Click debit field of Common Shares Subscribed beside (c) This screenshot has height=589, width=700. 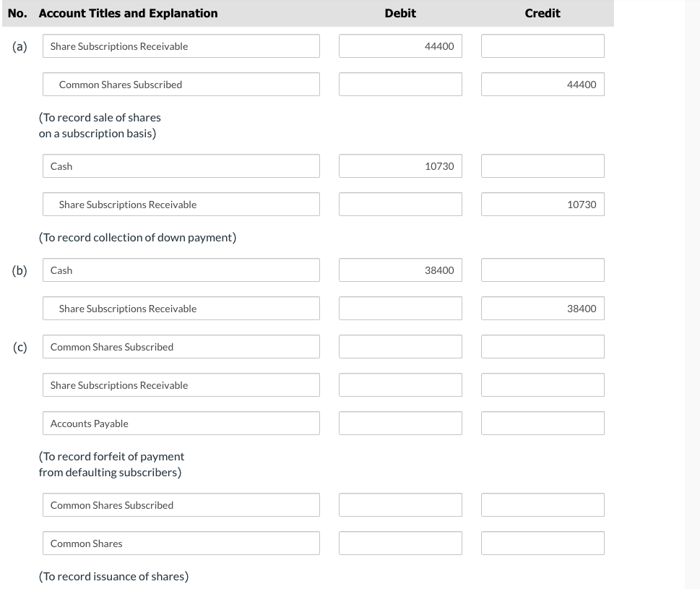(x=400, y=347)
